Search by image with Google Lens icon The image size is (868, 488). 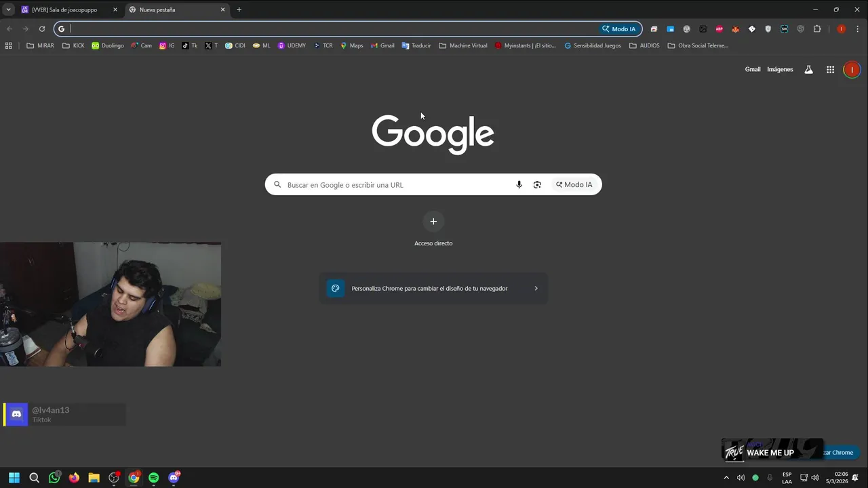pos(537,184)
